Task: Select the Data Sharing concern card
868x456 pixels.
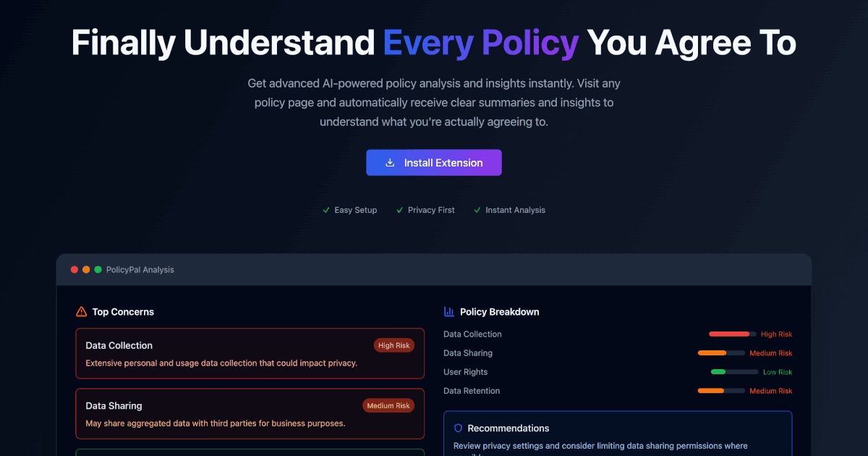Action: tap(250, 413)
